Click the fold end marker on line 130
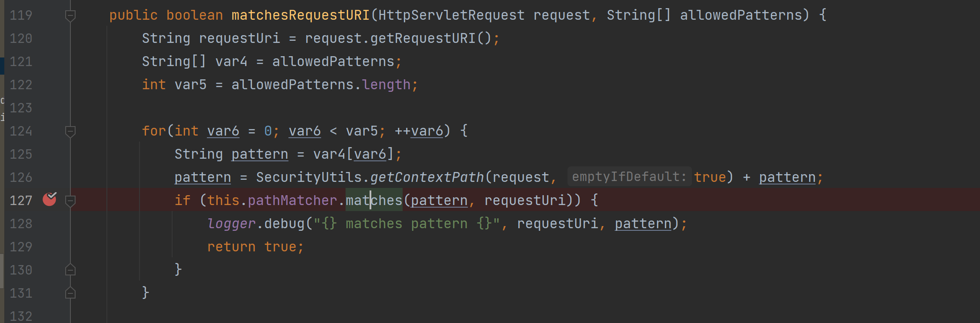This screenshot has width=980, height=323. click(x=70, y=270)
